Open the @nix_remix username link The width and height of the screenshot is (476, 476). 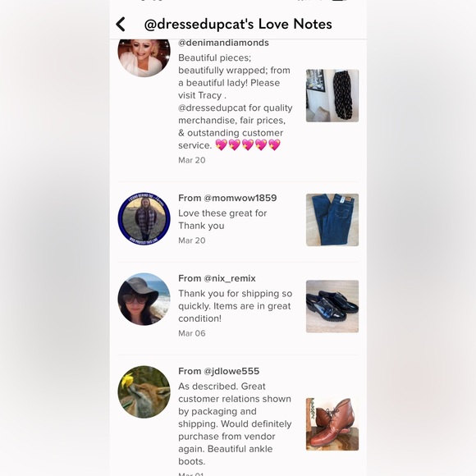(230, 278)
